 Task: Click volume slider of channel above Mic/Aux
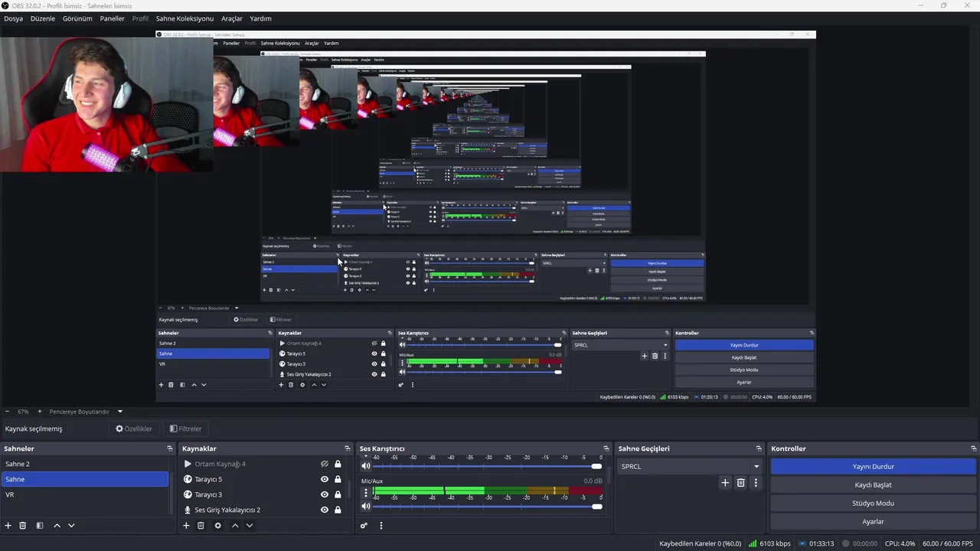(x=488, y=466)
